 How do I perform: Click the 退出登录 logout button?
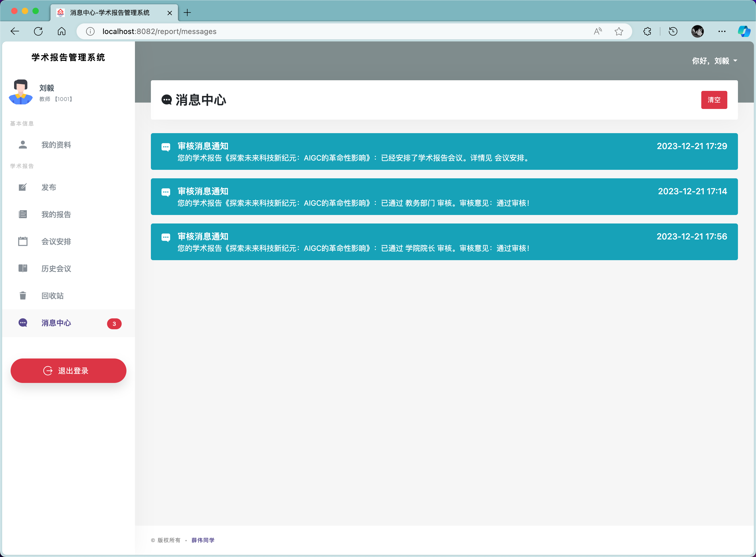(69, 370)
